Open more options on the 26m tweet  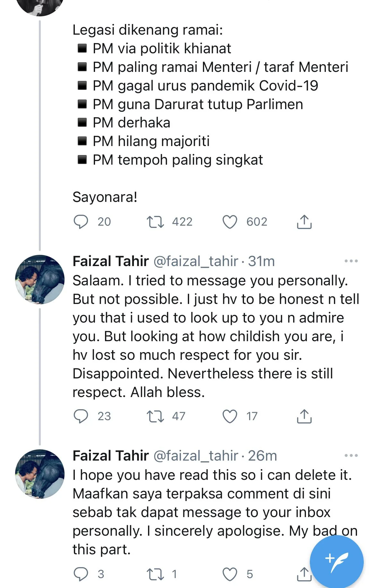coord(351,456)
